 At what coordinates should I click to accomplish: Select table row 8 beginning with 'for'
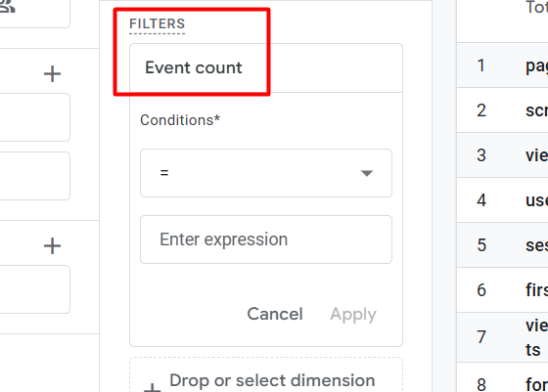point(502,377)
